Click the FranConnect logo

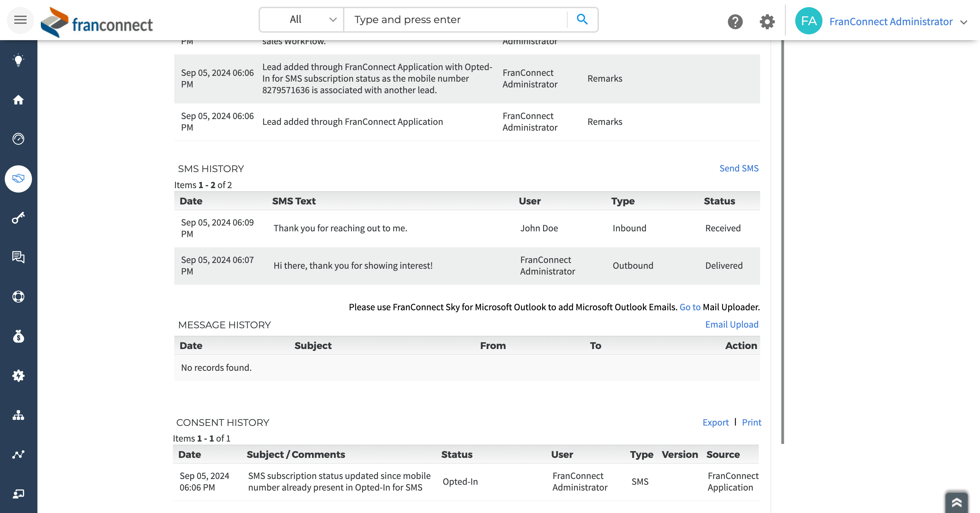(x=97, y=22)
